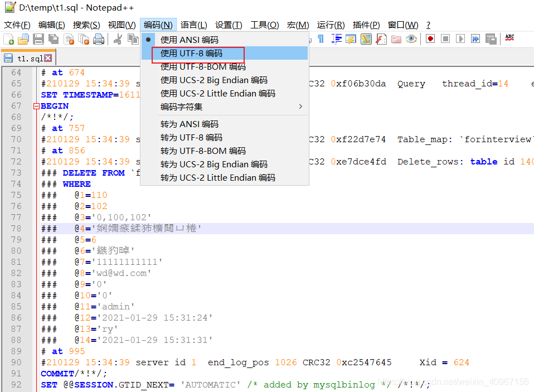Close the open 编码(N) menu
The image size is (534, 392).
click(x=158, y=25)
